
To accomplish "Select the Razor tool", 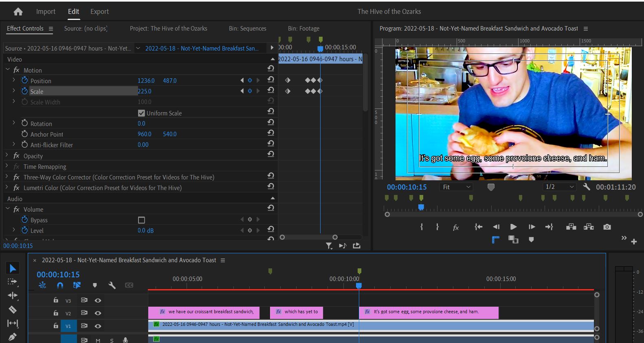I will click(13, 310).
